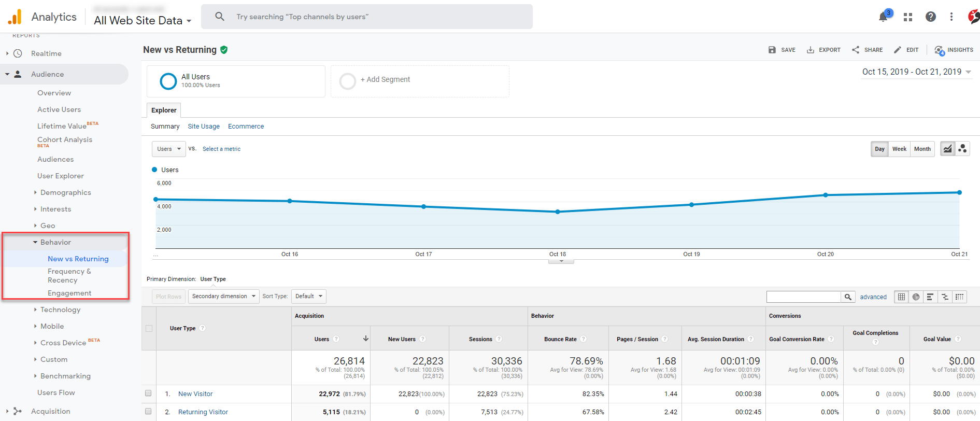
Task: Toggle the select-all rows checkbox
Action: [x=149, y=328]
